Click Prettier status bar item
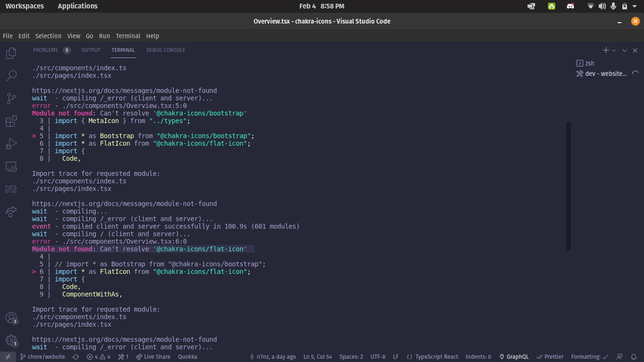The image size is (644, 362). (x=550, y=357)
